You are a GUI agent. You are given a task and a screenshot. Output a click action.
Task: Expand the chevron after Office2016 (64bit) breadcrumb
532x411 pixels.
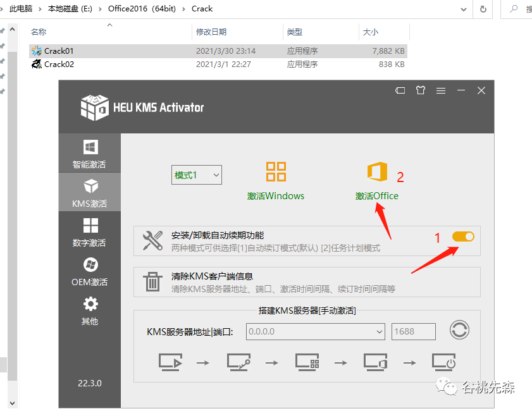[183, 9]
